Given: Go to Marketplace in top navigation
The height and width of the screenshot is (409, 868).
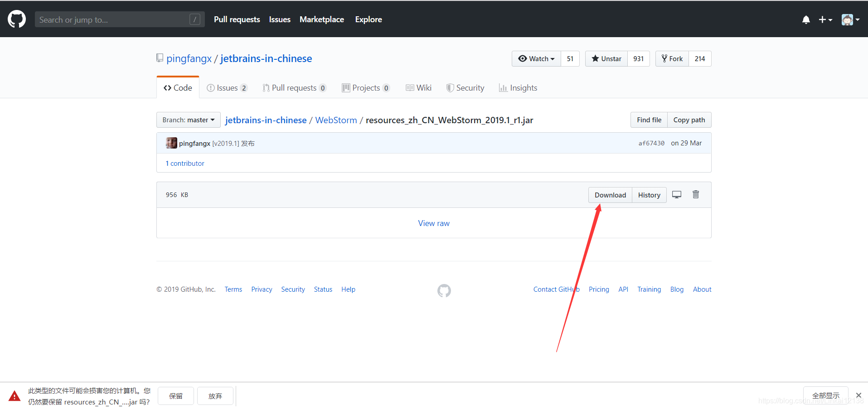Looking at the screenshot, I should 322,19.
